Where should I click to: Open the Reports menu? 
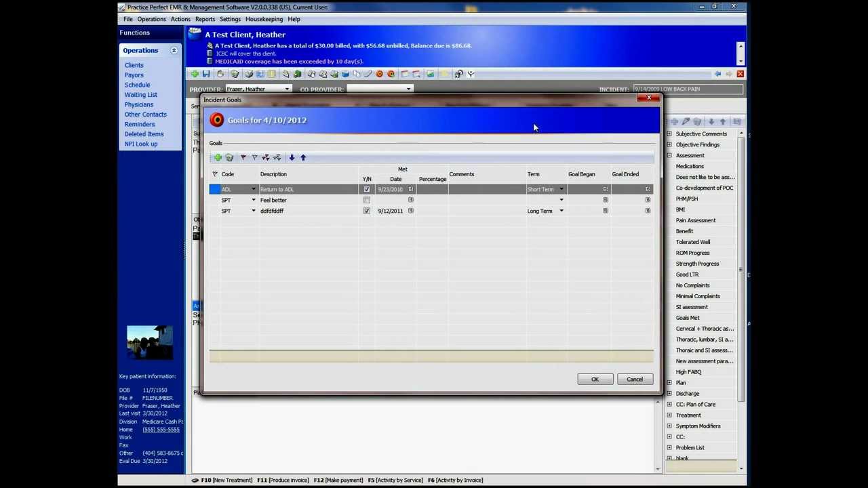[x=205, y=19]
